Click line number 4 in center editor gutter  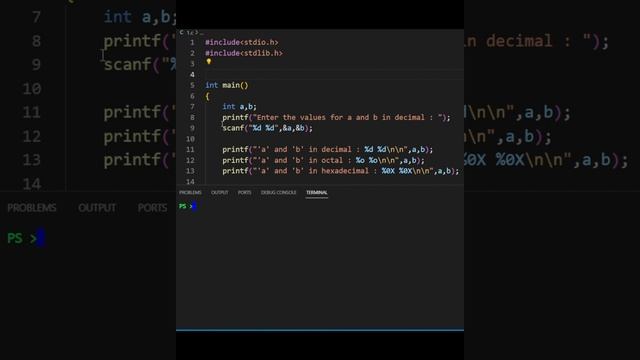tap(192, 75)
